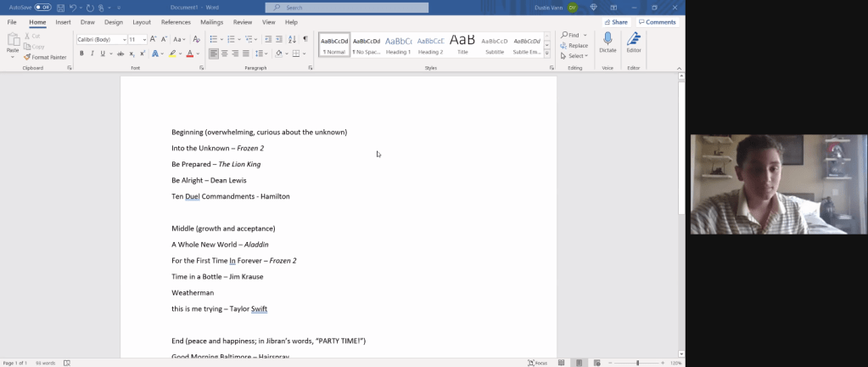Open the Comments button
Viewport: 868px width, 367px height.
click(x=658, y=22)
